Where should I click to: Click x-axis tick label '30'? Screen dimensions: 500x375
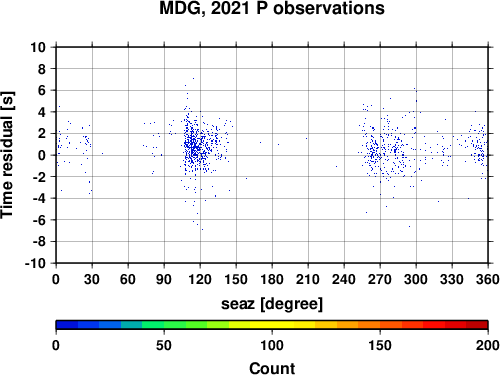click(92, 279)
